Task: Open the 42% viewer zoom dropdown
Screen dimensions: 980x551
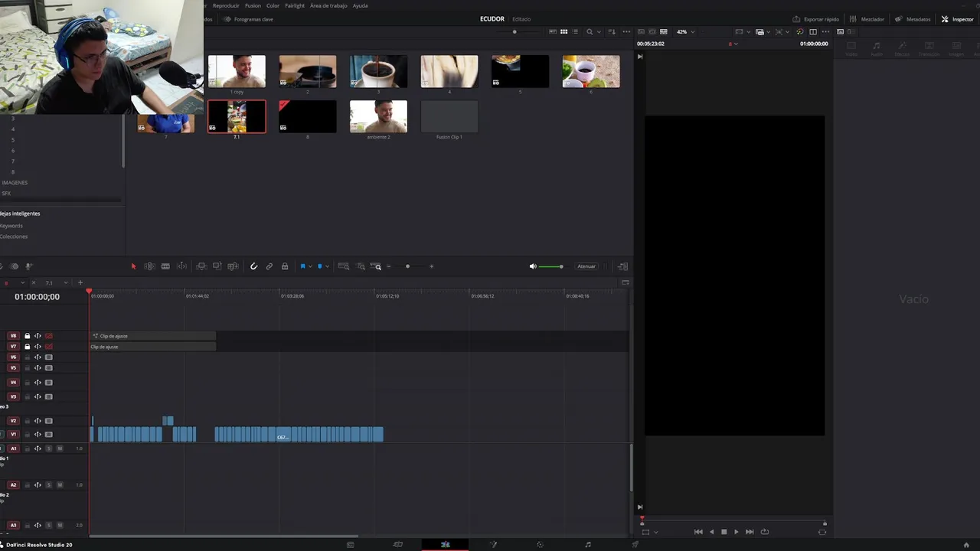Action: pos(685,31)
